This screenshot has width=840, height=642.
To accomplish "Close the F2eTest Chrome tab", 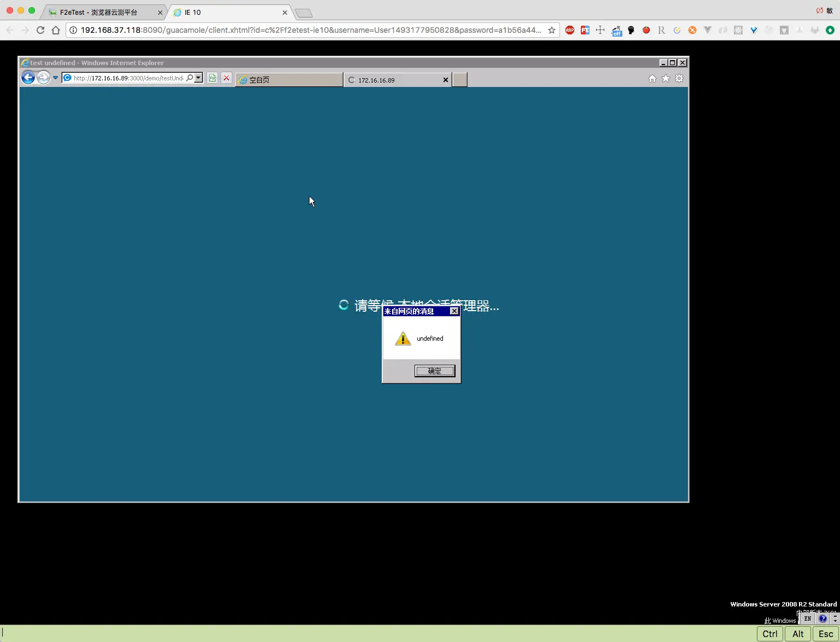I will (160, 13).
